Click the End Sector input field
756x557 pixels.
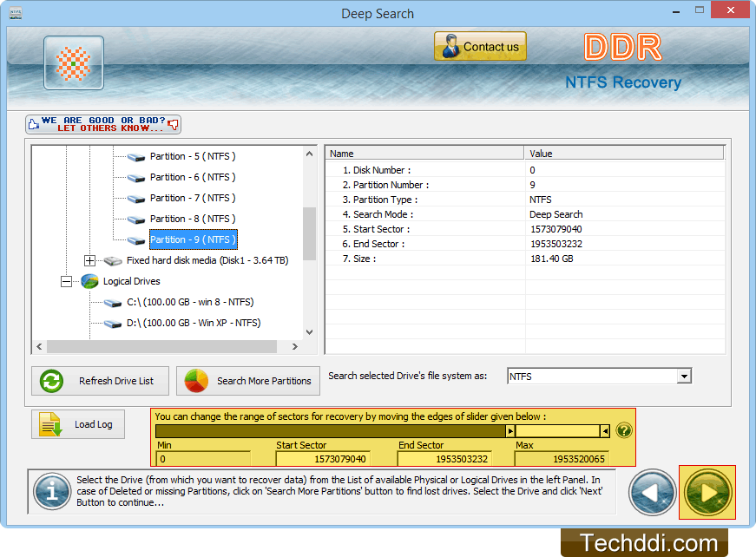444,459
